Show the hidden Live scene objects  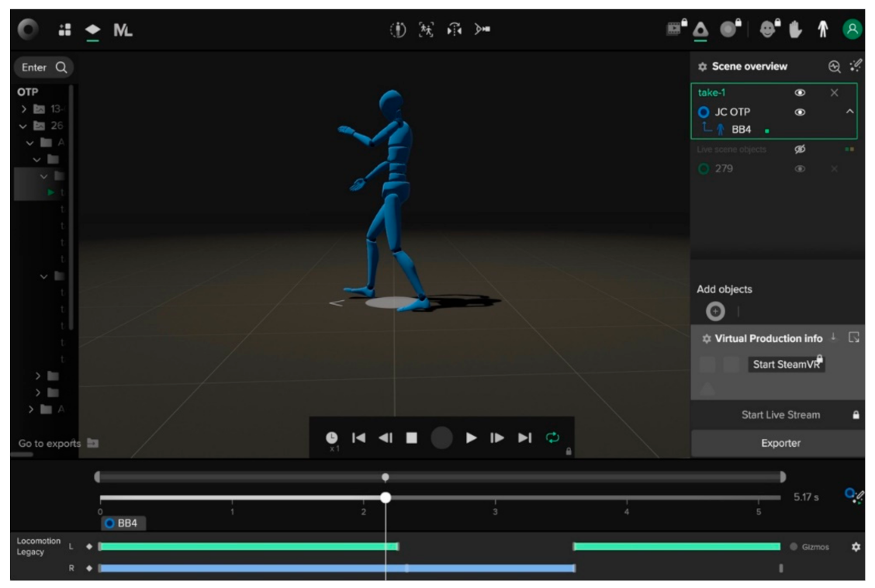(x=800, y=149)
